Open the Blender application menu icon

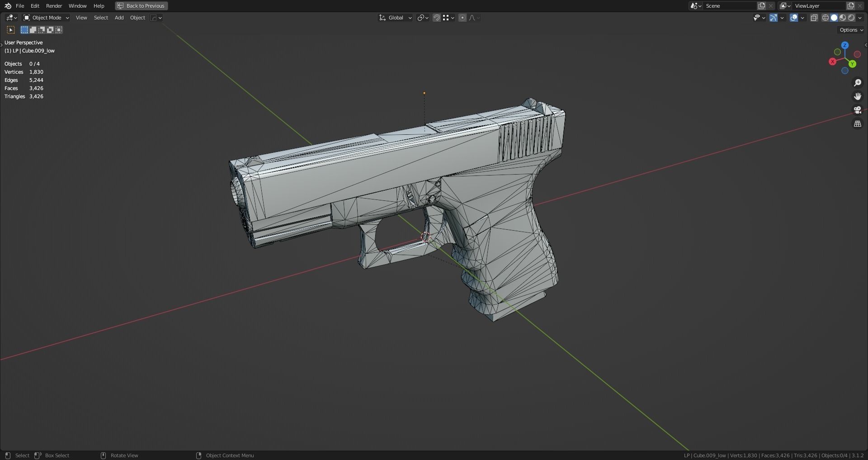pyautogui.click(x=7, y=6)
